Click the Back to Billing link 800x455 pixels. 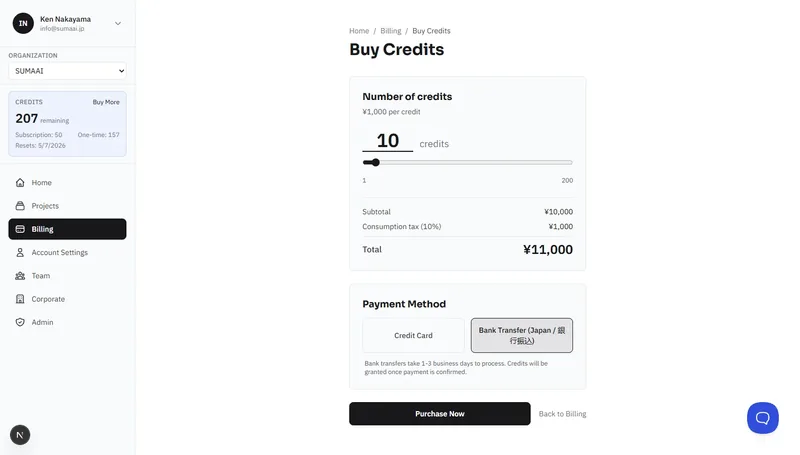pos(562,414)
